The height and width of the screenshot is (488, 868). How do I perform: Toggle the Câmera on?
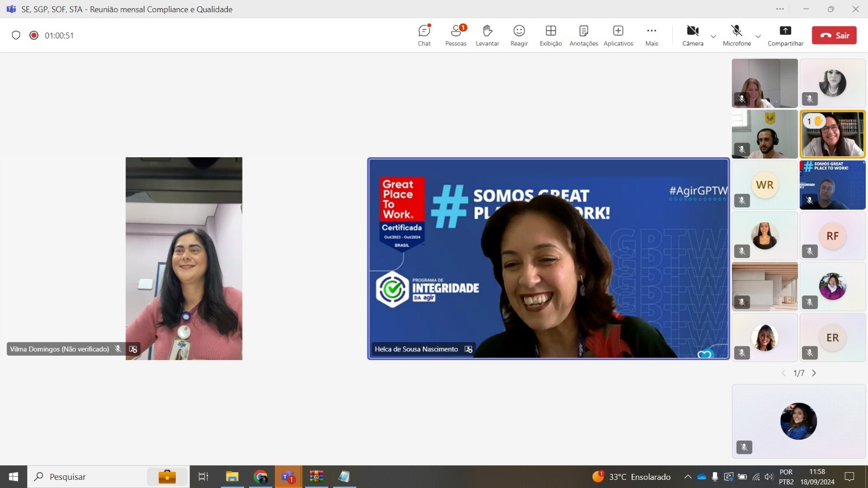(693, 35)
